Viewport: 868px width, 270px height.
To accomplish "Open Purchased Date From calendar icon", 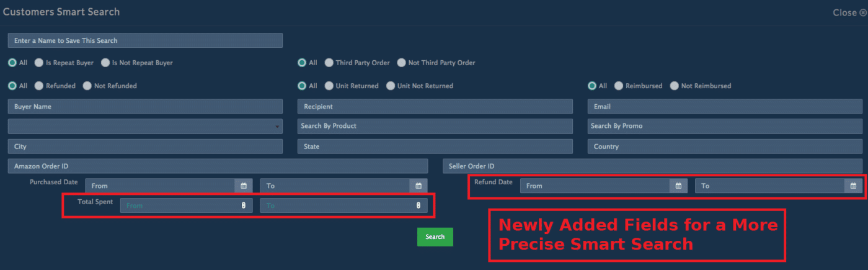I will click(x=244, y=186).
